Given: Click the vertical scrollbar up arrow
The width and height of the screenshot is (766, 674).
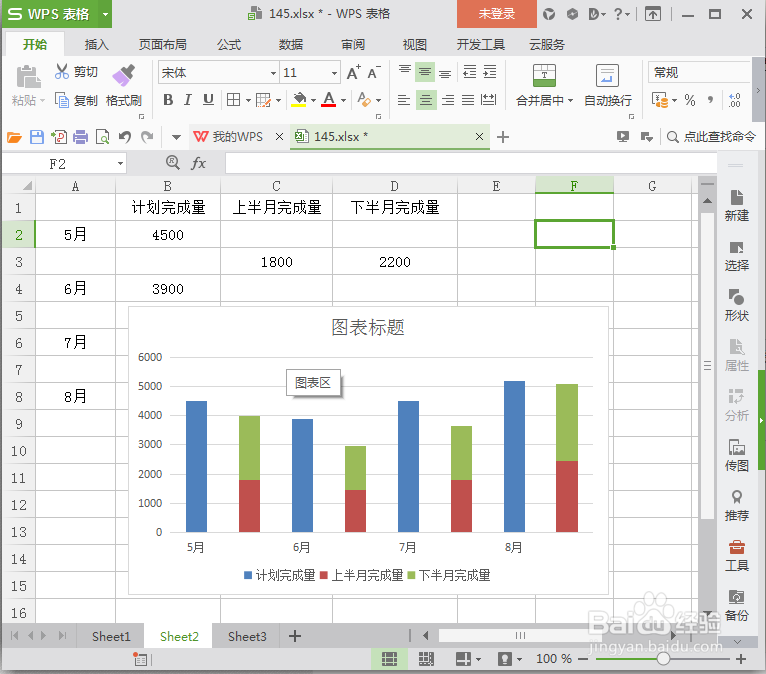Looking at the screenshot, I should click(x=707, y=201).
